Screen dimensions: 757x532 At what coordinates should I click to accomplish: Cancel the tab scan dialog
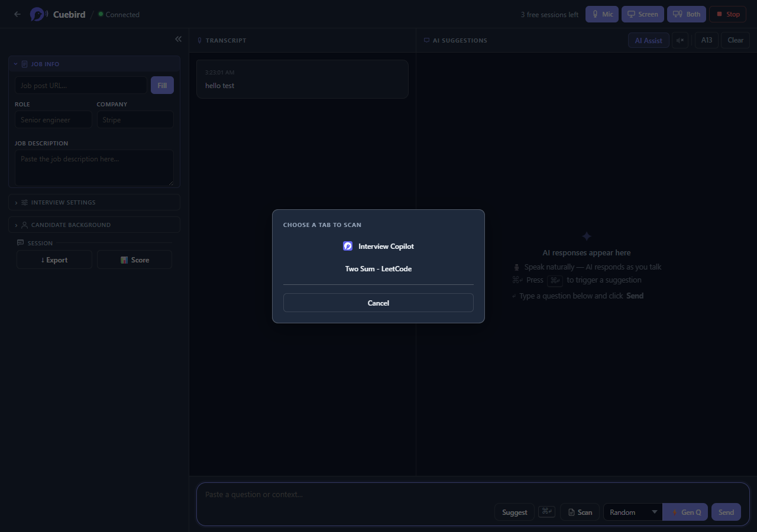tap(378, 303)
